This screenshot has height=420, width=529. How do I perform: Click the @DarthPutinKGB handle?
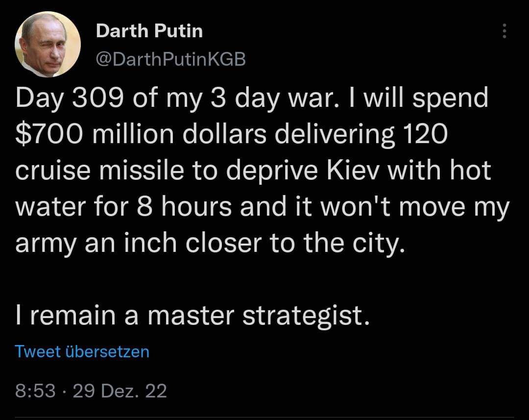(171, 60)
